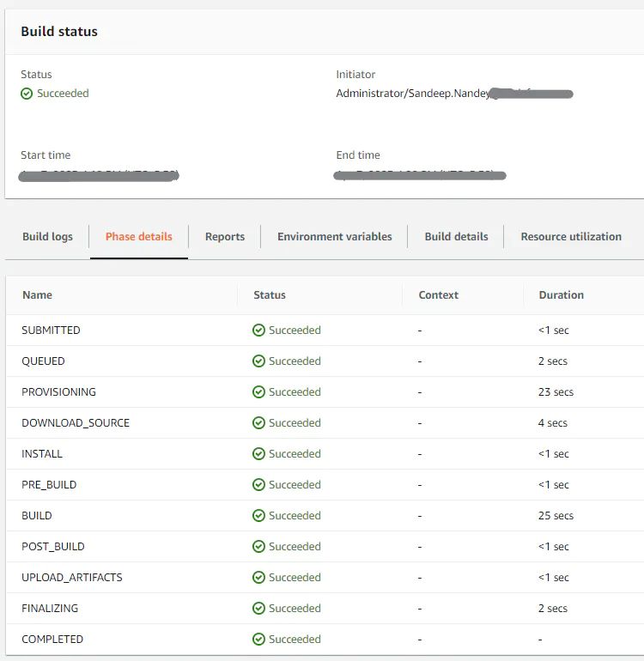
Task: Select the PROVISIONING phase name
Action: [58, 392]
